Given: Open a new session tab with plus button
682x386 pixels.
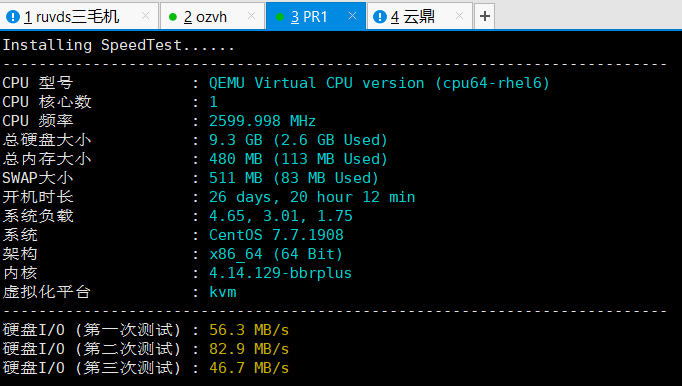Looking at the screenshot, I should [484, 17].
